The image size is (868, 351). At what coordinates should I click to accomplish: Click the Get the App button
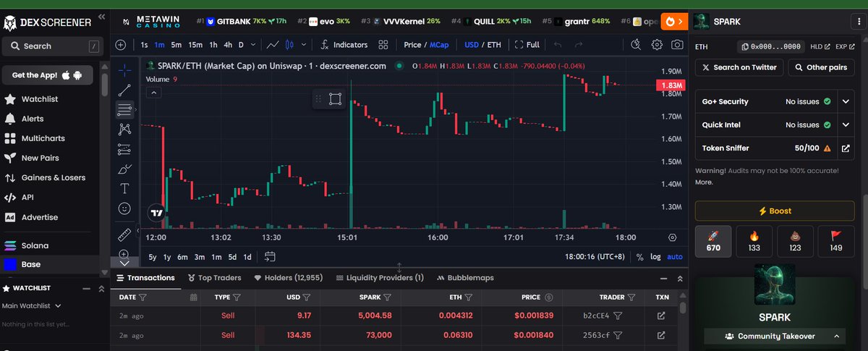tap(48, 75)
